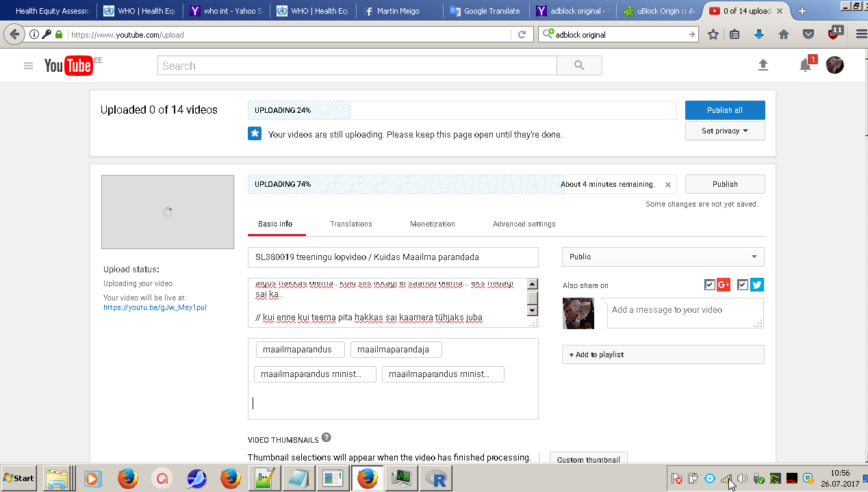
Task: Click the site information icon in address bar
Action: (34, 34)
